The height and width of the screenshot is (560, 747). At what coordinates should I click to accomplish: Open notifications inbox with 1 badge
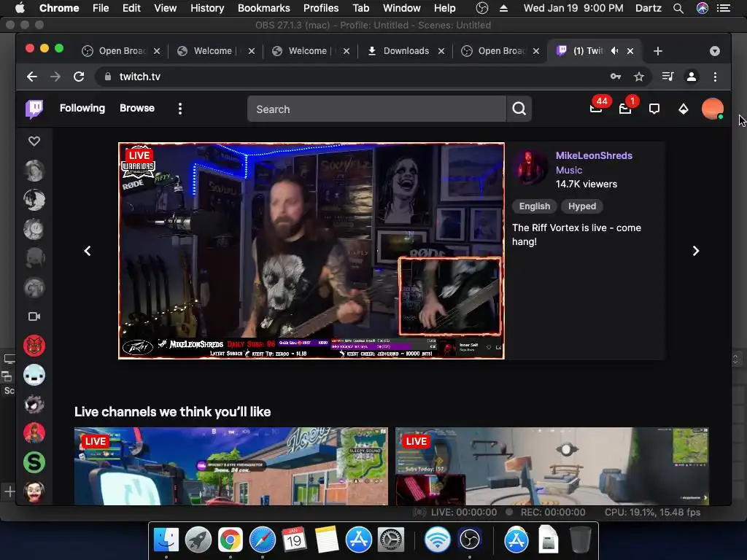625,109
